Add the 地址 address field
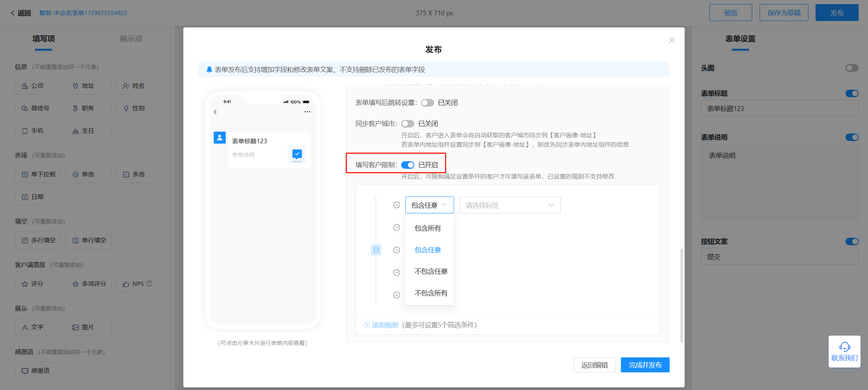This screenshot has width=868, height=390. tap(88, 86)
